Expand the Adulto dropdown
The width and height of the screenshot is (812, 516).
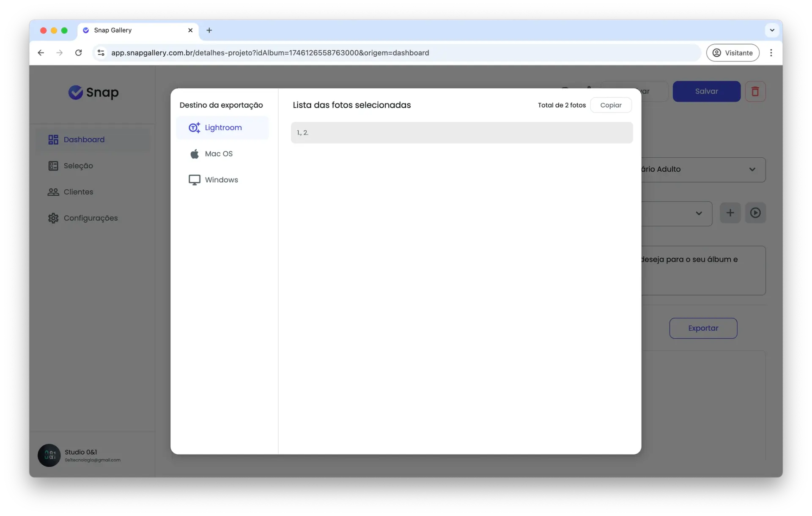752,170
